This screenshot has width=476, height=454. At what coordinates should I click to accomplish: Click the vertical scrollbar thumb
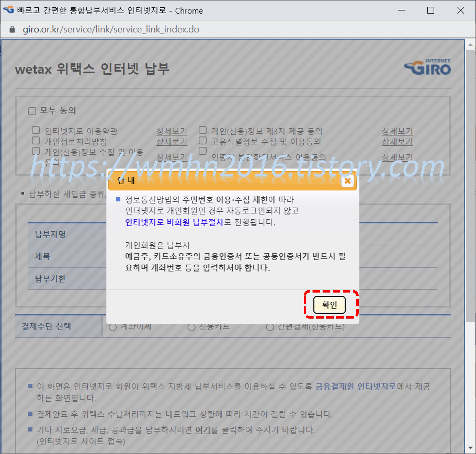pos(470,186)
